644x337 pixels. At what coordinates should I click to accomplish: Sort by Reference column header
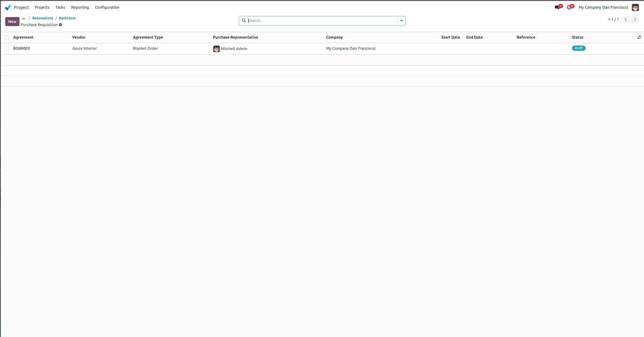(x=526, y=37)
